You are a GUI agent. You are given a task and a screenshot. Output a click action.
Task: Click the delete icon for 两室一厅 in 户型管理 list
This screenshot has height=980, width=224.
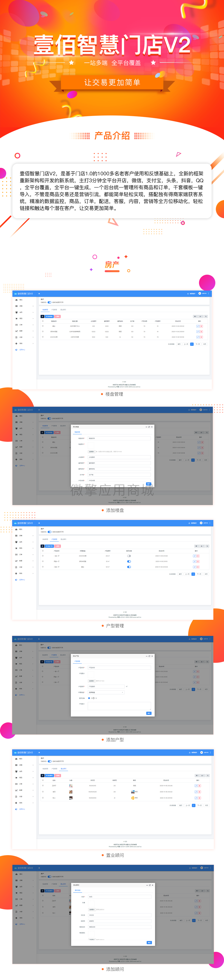tap(198, 561)
